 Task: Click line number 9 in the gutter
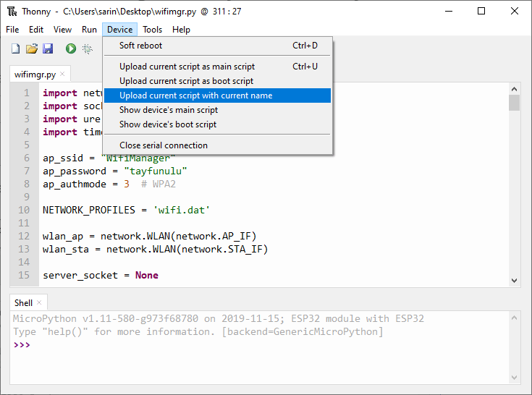click(x=27, y=197)
